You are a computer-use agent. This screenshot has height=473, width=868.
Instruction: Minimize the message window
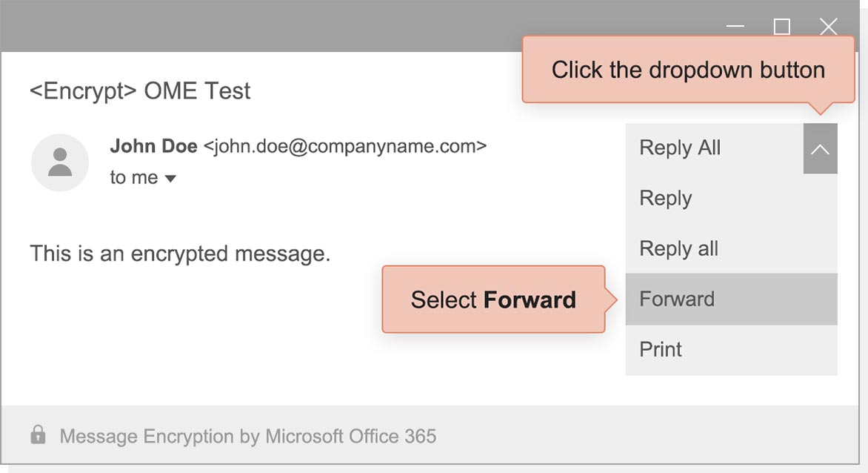click(x=735, y=27)
